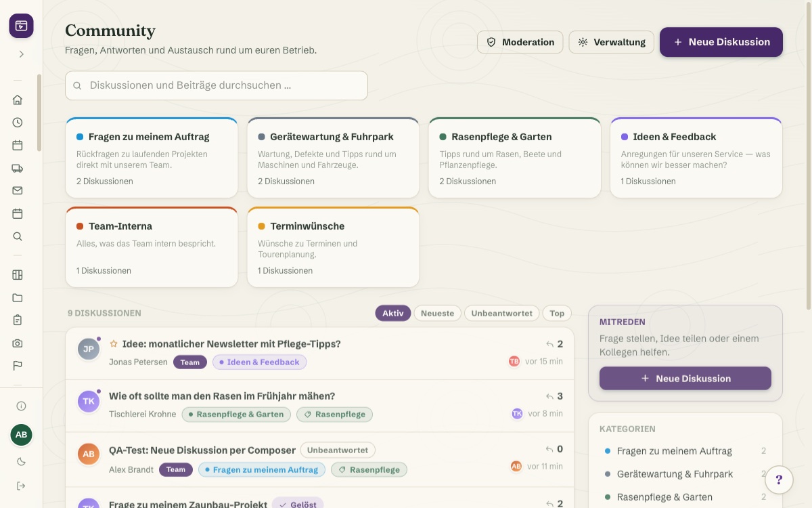The height and width of the screenshot is (508, 812).
Task: Select Fragen zu meinem Auftrag in Kategorien list
Action: pos(685,451)
